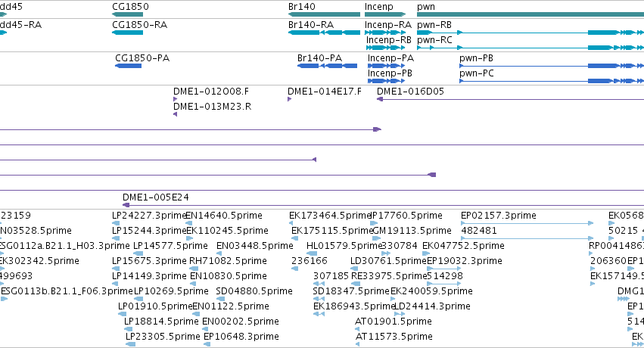
Task: Select protein label Br140-PA
Action: pyautogui.click(x=319, y=57)
